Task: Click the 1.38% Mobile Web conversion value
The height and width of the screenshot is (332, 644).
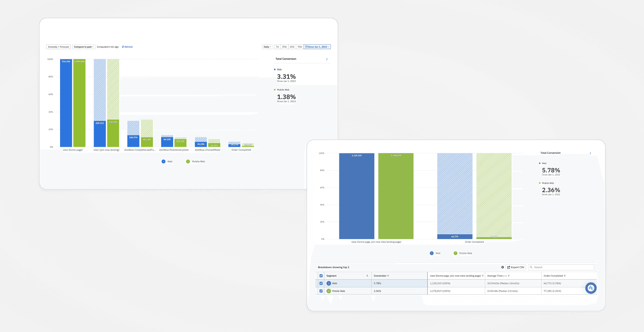Action: click(x=286, y=97)
